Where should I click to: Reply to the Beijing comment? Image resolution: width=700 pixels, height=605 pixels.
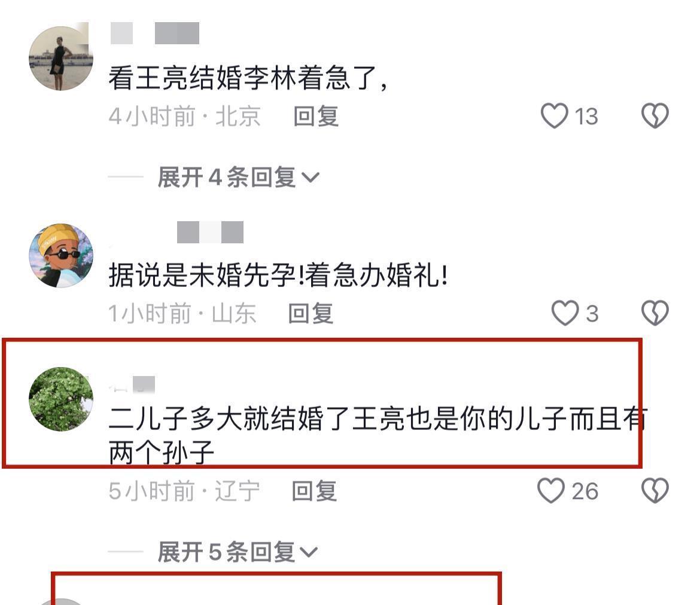click(316, 117)
